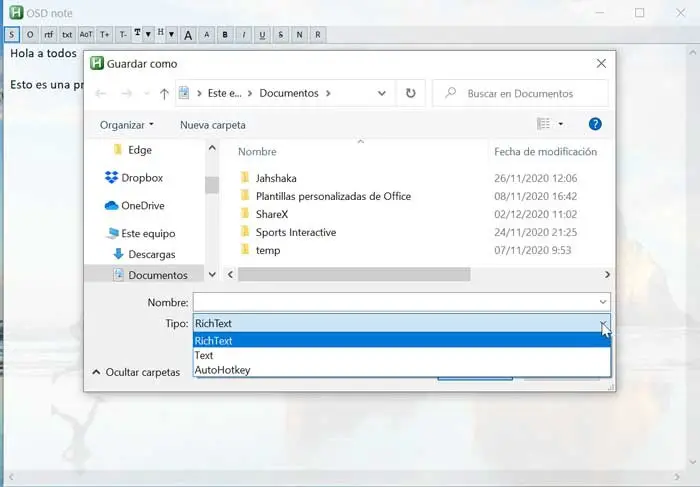Toggle bold with the B button

pyautogui.click(x=225, y=34)
